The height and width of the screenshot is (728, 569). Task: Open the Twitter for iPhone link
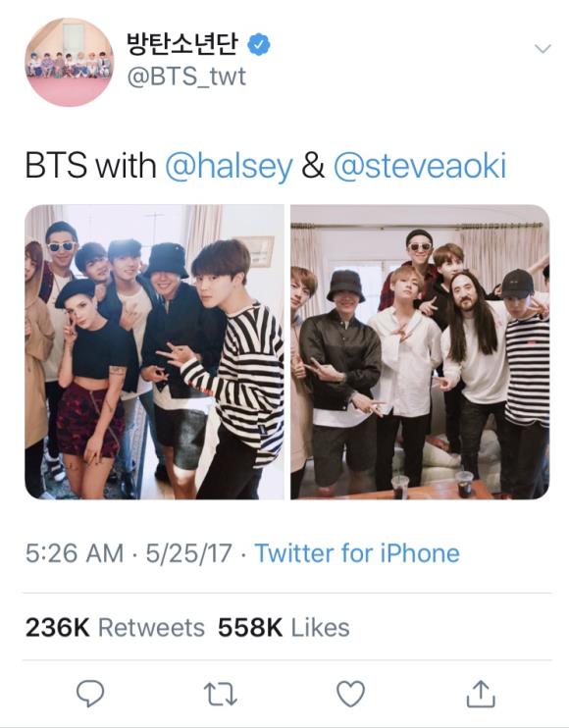tap(357, 553)
